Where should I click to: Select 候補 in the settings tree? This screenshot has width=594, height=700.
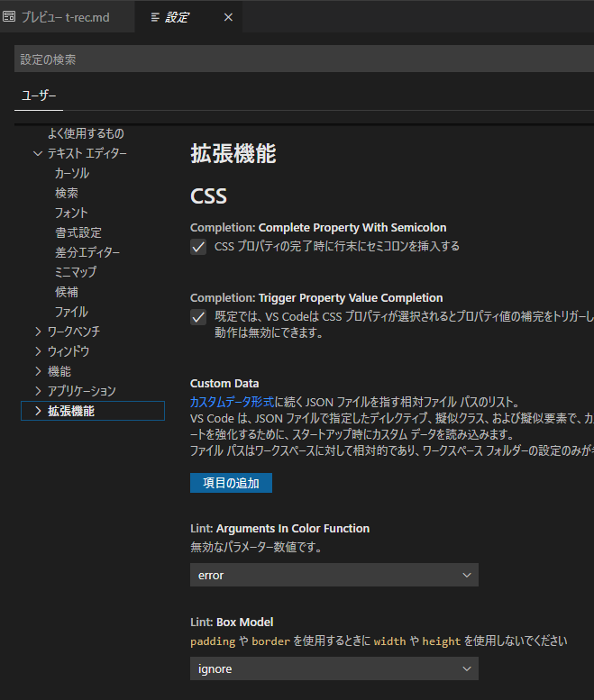67,292
